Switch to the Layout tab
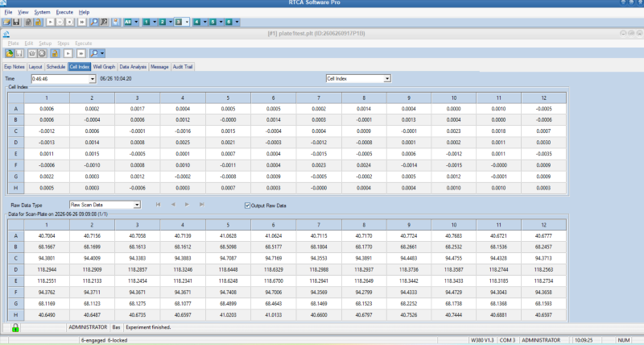The height and width of the screenshot is (345, 644). click(x=35, y=67)
